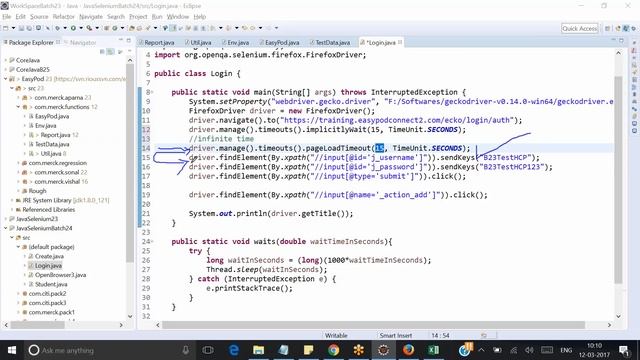Screen dimensions: 640x360
Task: Open the Debug dropdown arrow
Action: 65,28
